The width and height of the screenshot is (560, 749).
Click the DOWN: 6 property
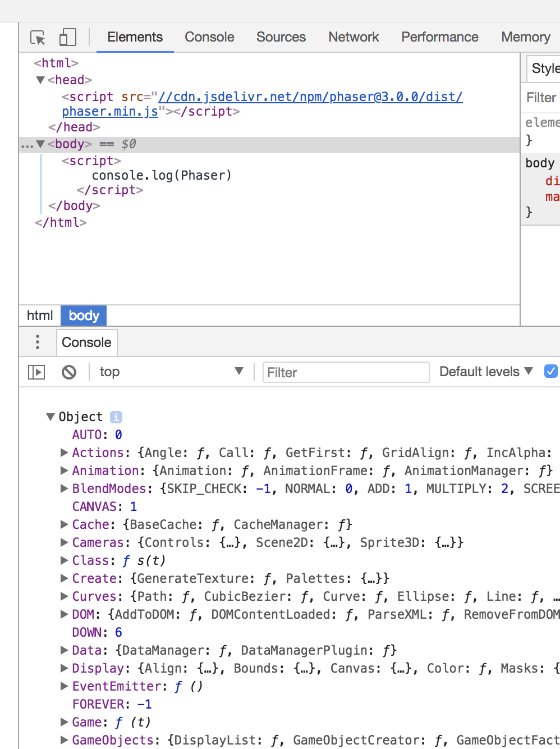[x=97, y=632]
